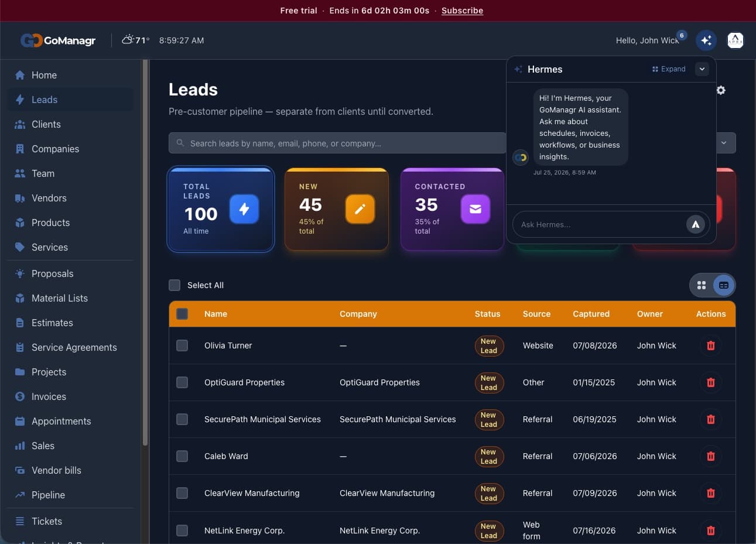Open Companies in the sidebar
Viewport: 756px width, 544px height.
point(70,149)
